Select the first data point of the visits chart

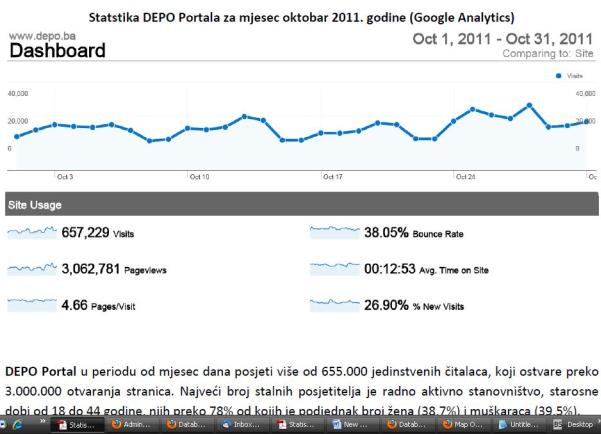(17, 136)
